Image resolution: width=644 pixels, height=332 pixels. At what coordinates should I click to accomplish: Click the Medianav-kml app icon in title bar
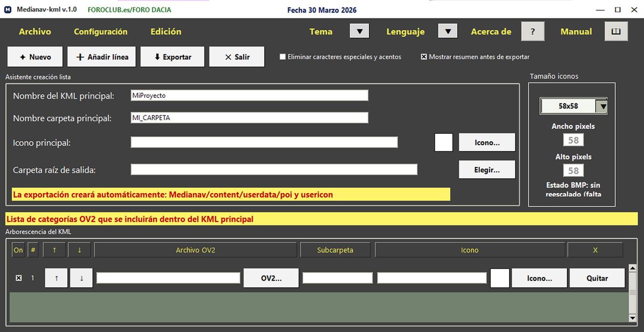8,10
